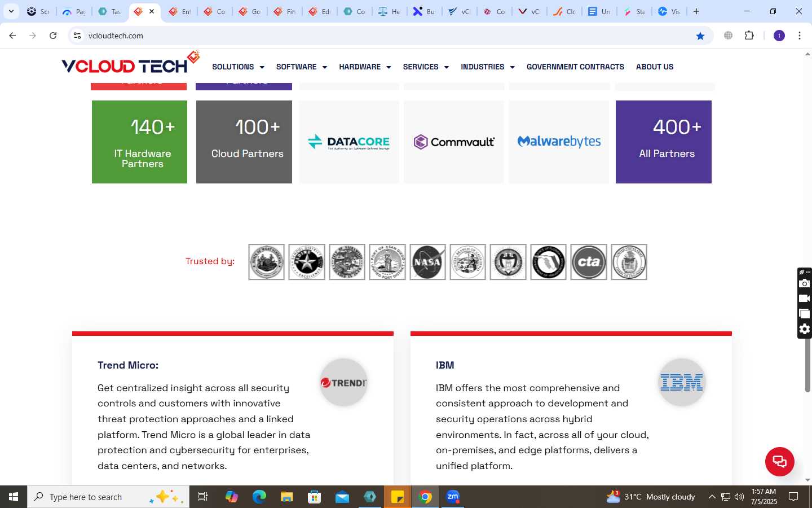
Task: Expand the Industries dropdown menu
Action: (x=487, y=67)
